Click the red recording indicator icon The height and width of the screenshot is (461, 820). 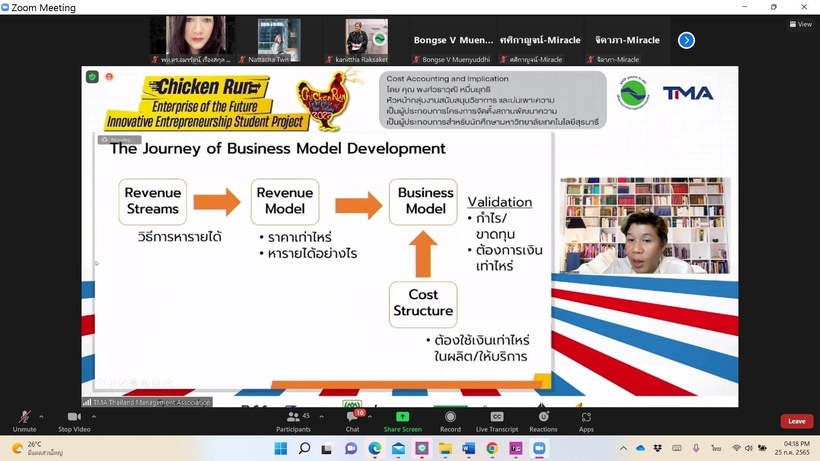pos(109,77)
